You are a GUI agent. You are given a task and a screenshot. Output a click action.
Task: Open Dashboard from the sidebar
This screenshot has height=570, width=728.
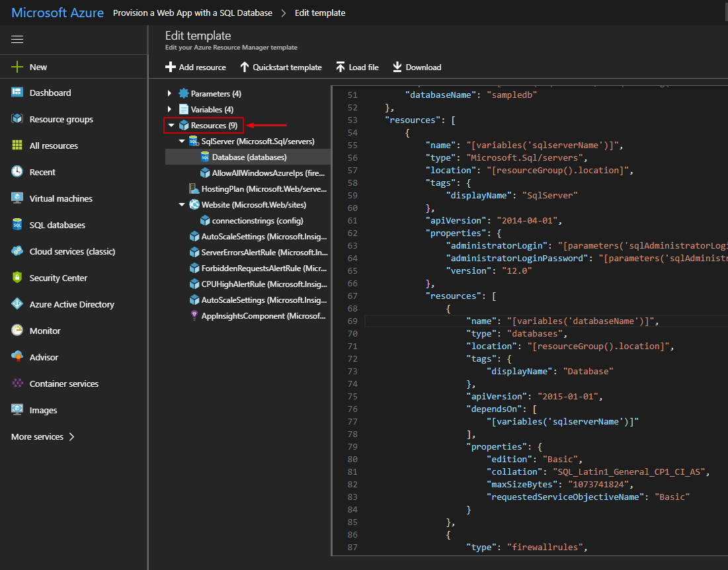(50, 93)
